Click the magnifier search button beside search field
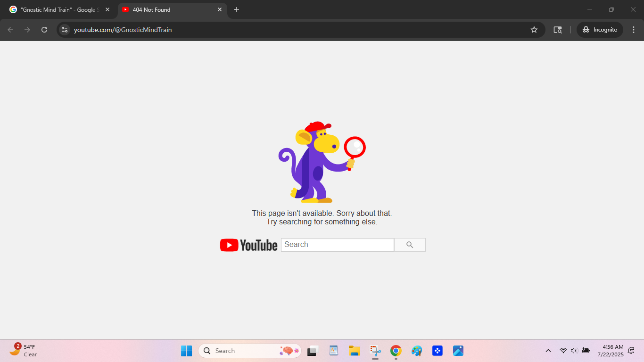The width and height of the screenshot is (644, 362). pyautogui.click(x=410, y=245)
